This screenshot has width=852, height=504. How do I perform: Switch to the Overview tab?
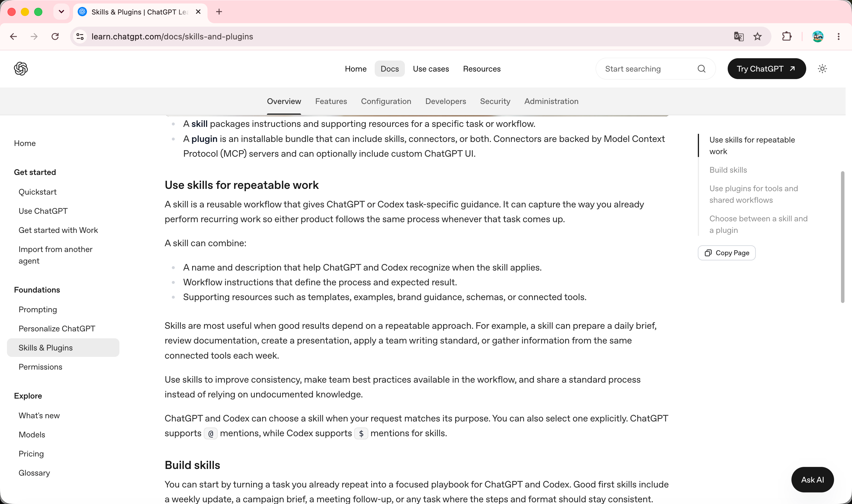pyautogui.click(x=284, y=101)
